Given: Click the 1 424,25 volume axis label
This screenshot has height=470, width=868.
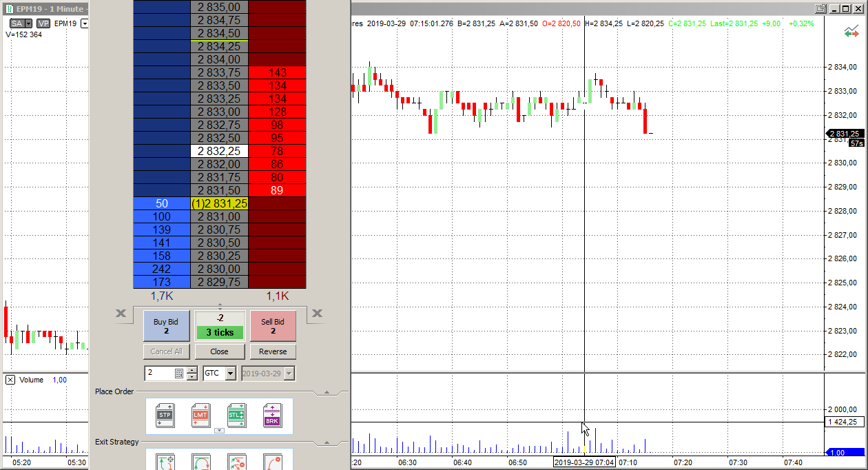Looking at the screenshot, I should [x=843, y=422].
